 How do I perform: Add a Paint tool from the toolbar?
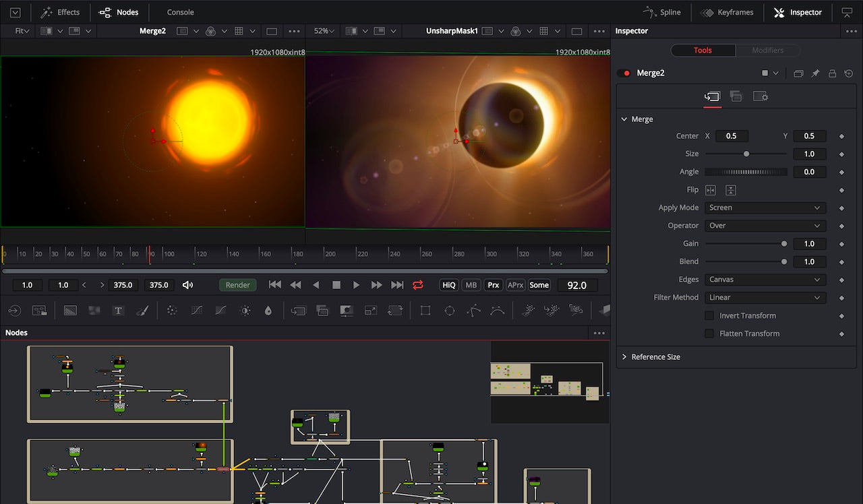pyautogui.click(x=142, y=311)
